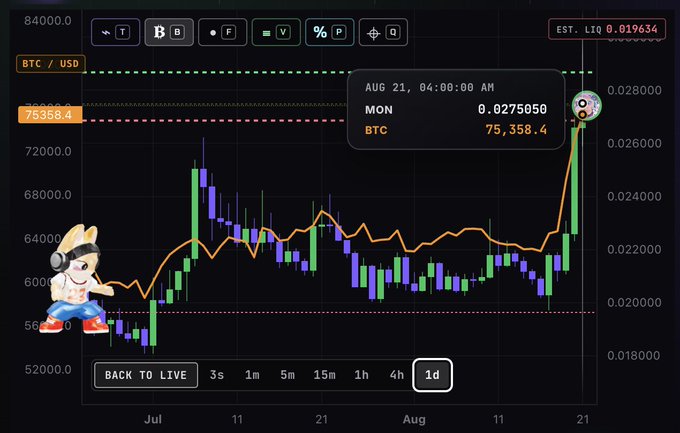This screenshot has height=433, width=680.
Task: Select the 15m timeframe
Action: click(324, 375)
